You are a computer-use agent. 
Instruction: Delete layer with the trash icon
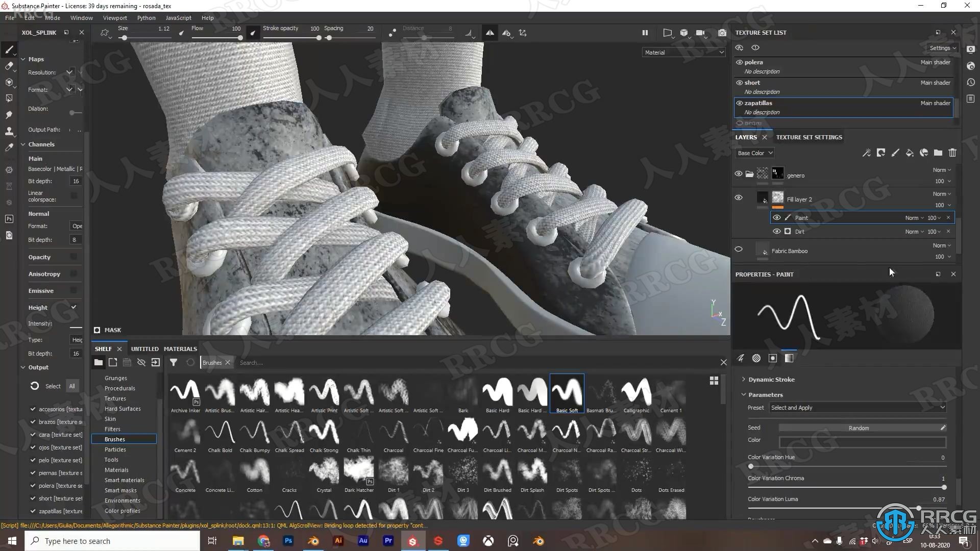click(952, 153)
